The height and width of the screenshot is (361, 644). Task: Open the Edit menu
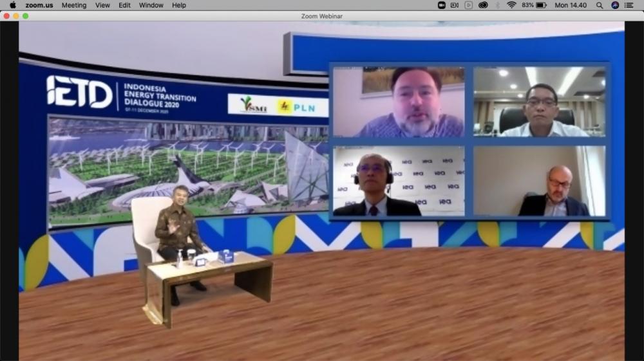[x=124, y=5]
